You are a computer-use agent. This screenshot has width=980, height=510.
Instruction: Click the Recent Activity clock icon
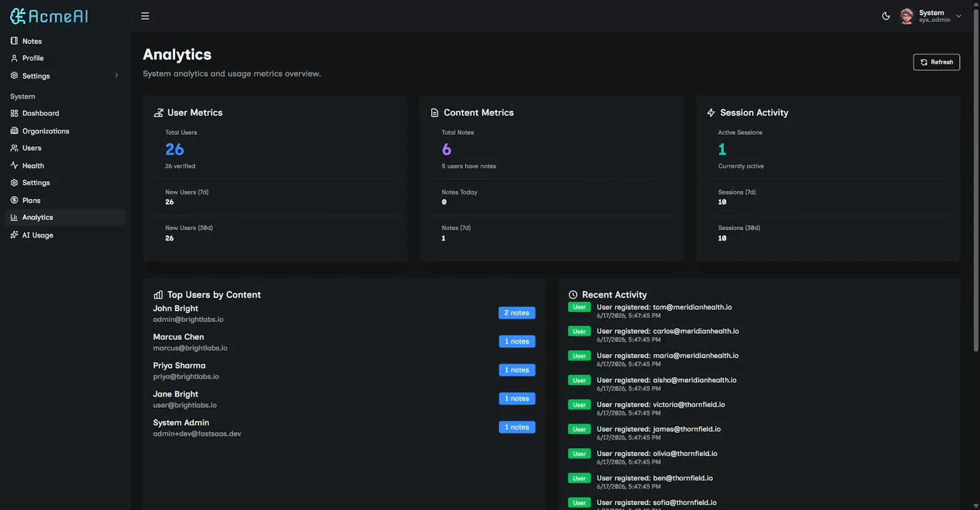573,294
